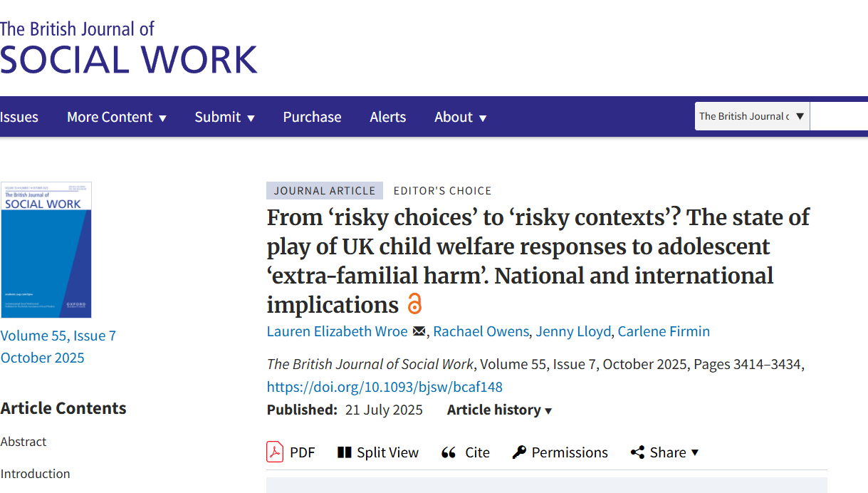Image resolution: width=868 pixels, height=493 pixels.
Task: Click the open access padlock icon
Action: [x=414, y=304]
